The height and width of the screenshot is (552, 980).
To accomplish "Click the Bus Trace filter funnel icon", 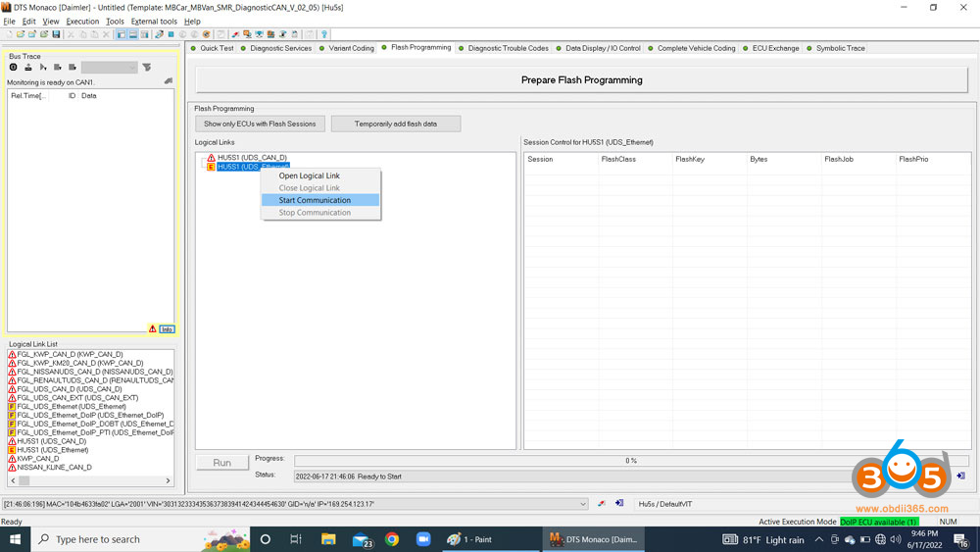I will click(147, 68).
